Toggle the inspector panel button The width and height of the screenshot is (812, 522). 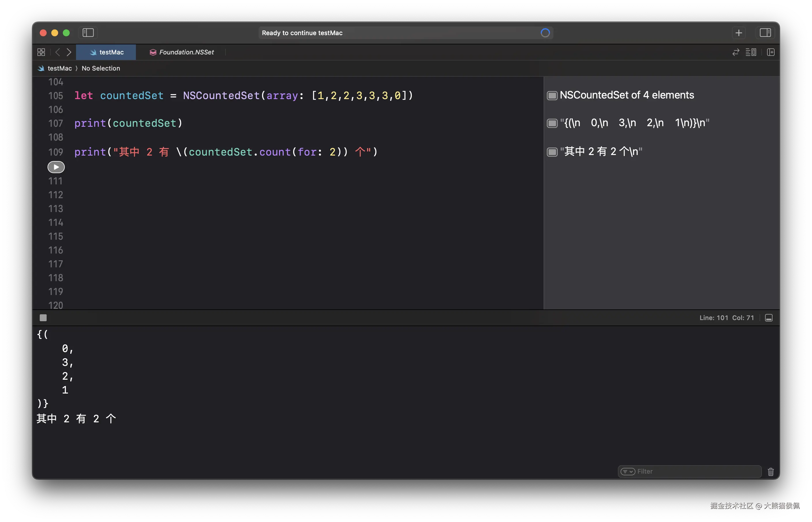click(x=765, y=33)
